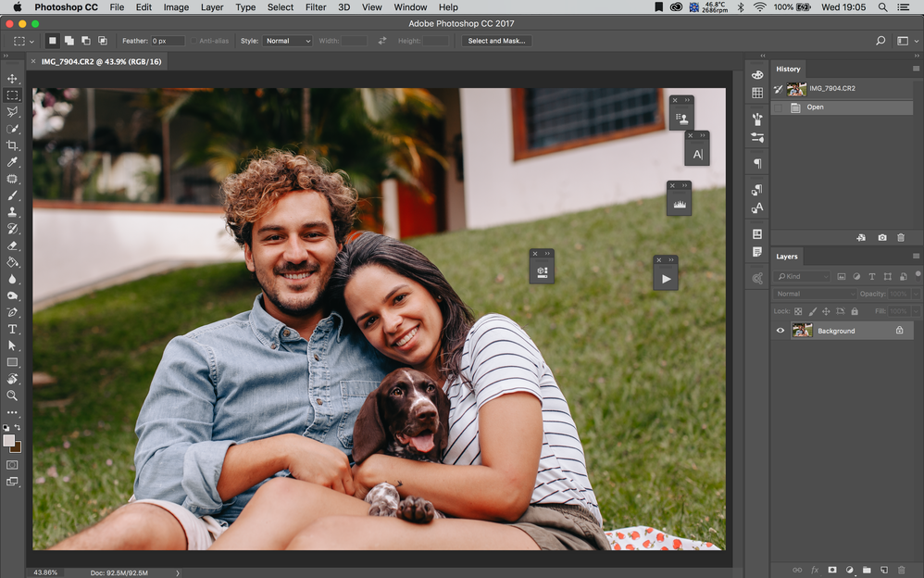Change the screen mode from the toolbox
The height and width of the screenshot is (578, 924).
pyautogui.click(x=12, y=482)
